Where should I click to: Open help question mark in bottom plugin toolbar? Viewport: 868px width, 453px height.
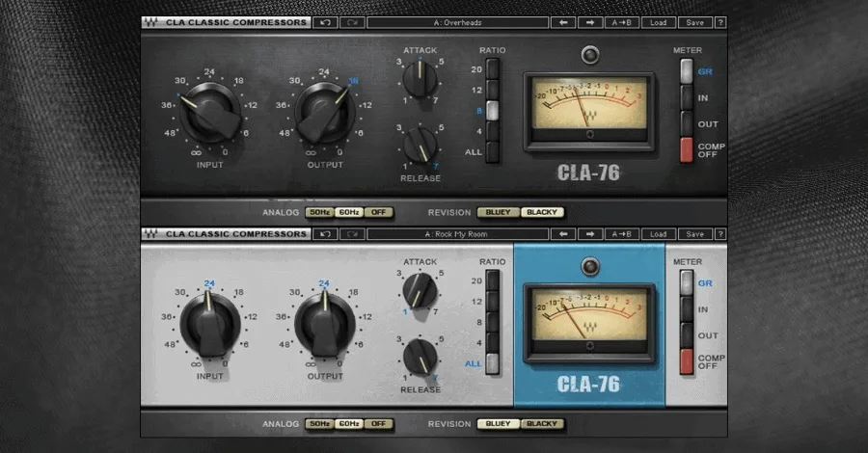pos(720,234)
